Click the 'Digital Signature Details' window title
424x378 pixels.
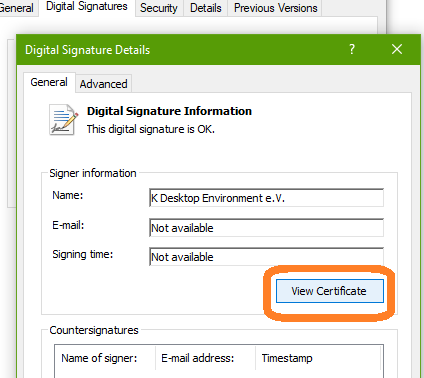tap(88, 50)
